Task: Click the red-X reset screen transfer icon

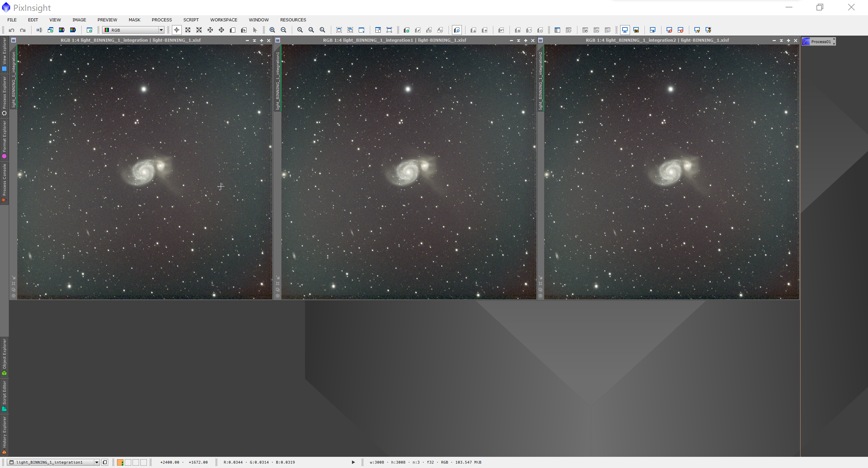Action: click(669, 30)
